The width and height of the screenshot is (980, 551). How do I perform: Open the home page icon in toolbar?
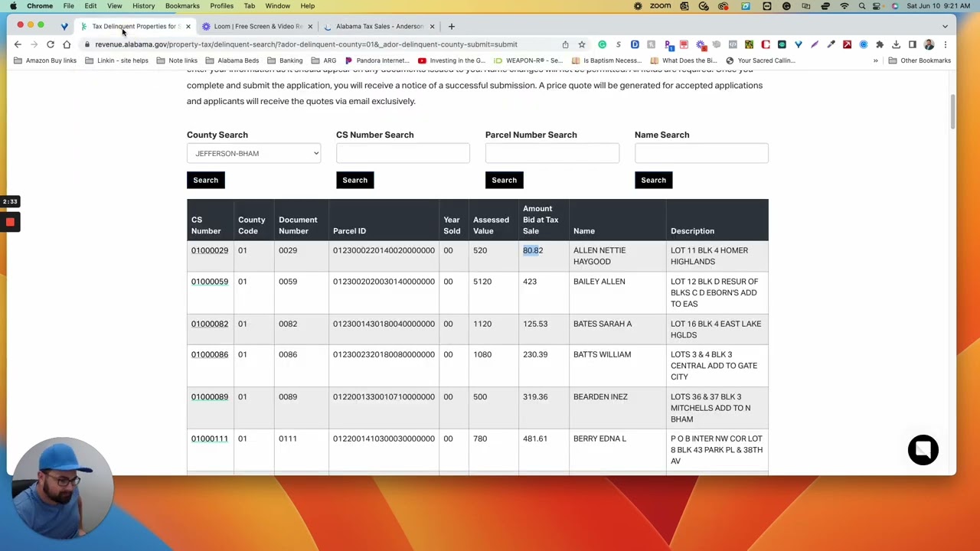(x=67, y=44)
